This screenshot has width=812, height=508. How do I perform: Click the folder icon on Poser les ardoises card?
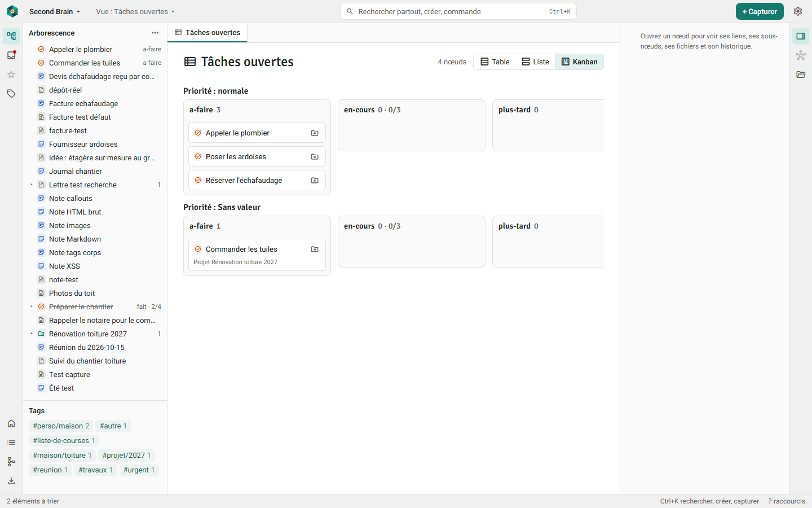pyautogui.click(x=315, y=157)
